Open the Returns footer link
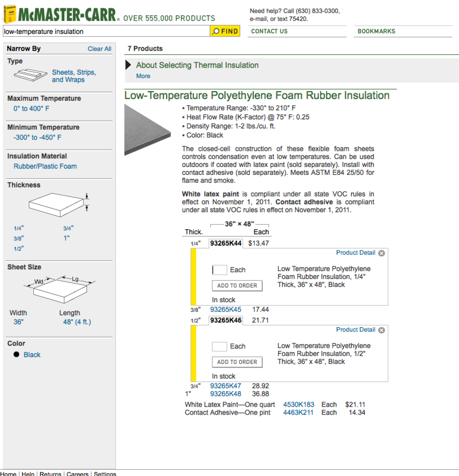The height and width of the screenshot is (476, 459). pos(50,474)
